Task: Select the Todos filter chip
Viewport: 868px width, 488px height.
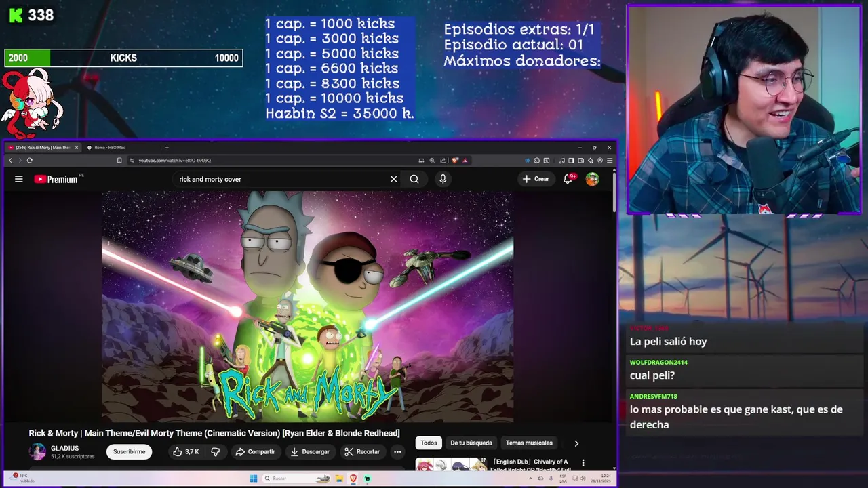Action: click(429, 443)
